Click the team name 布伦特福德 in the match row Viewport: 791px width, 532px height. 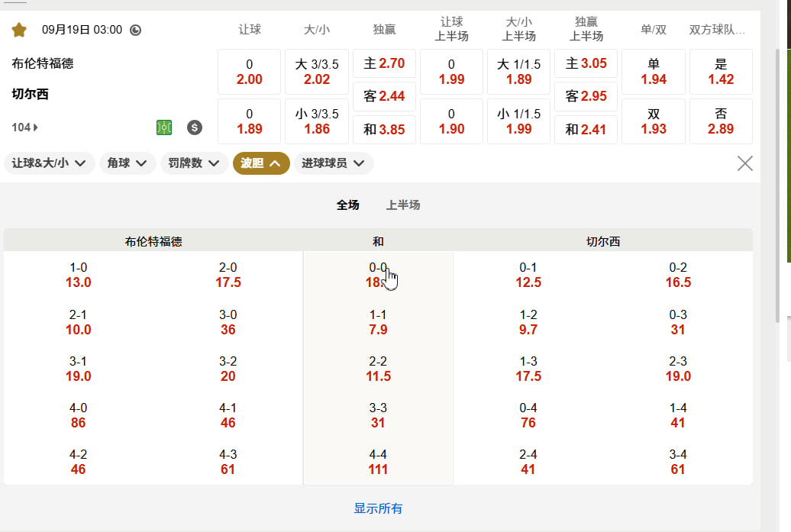click(x=43, y=63)
